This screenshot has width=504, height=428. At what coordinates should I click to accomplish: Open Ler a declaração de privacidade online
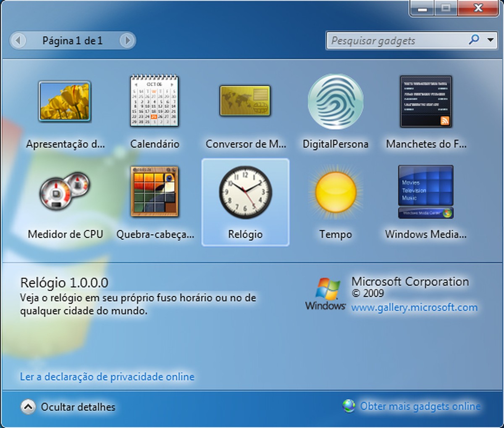107,376
